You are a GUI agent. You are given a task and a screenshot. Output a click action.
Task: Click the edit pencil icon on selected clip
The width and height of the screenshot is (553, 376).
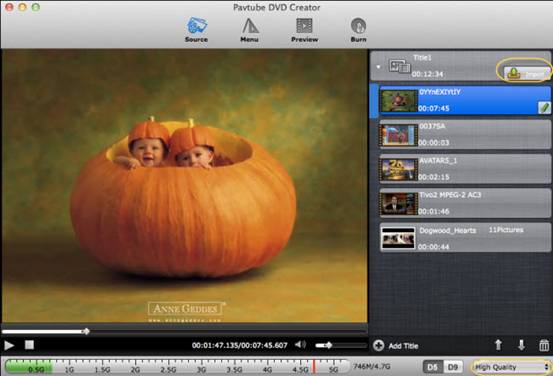[x=544, y=107]
